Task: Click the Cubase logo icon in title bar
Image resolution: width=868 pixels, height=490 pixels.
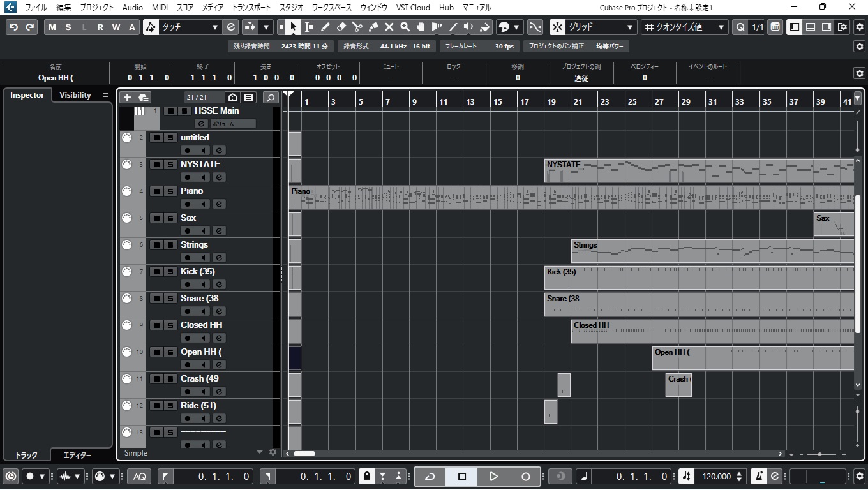Action: coord(9,8)
